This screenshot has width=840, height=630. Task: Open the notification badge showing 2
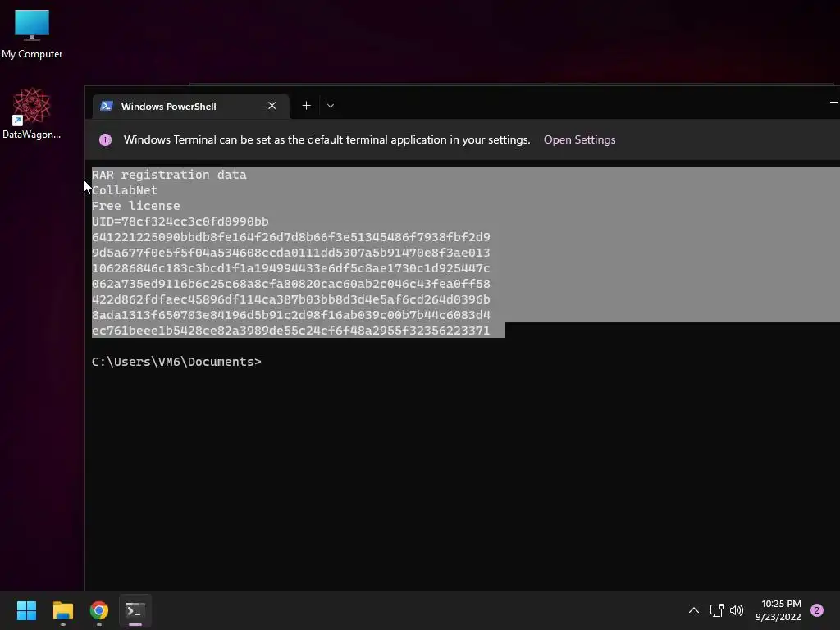pyautogui.click(x=817, y=610)
